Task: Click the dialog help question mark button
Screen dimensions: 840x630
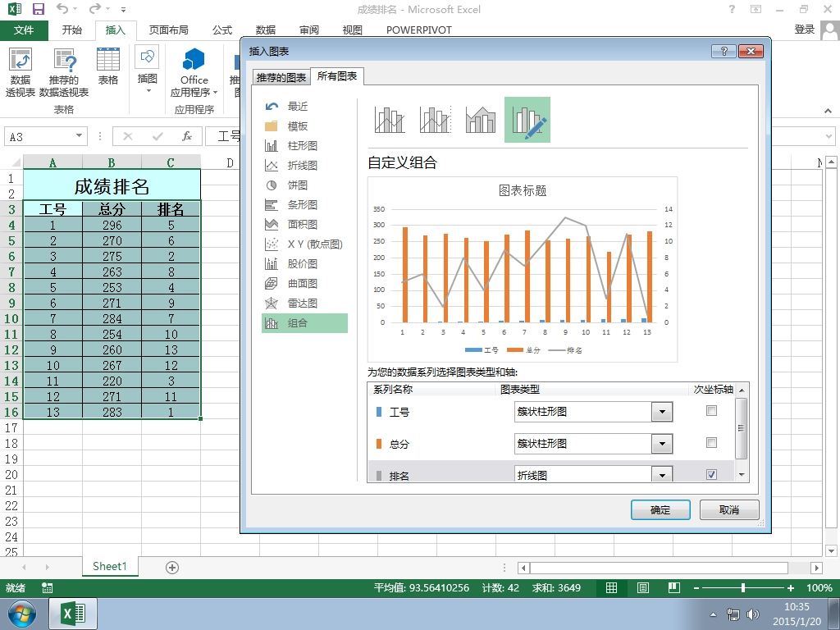Action: (x=724, y=51)
